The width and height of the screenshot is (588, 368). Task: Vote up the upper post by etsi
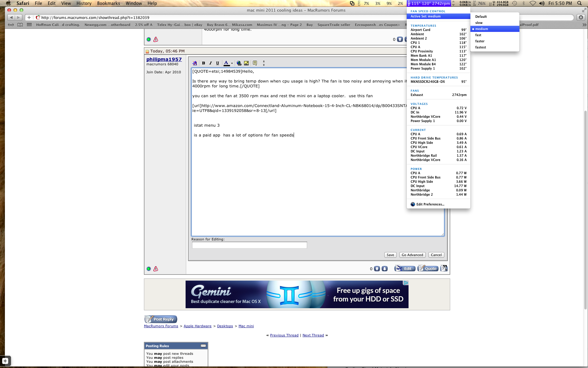pyautogui.click(x=400, y=39)
